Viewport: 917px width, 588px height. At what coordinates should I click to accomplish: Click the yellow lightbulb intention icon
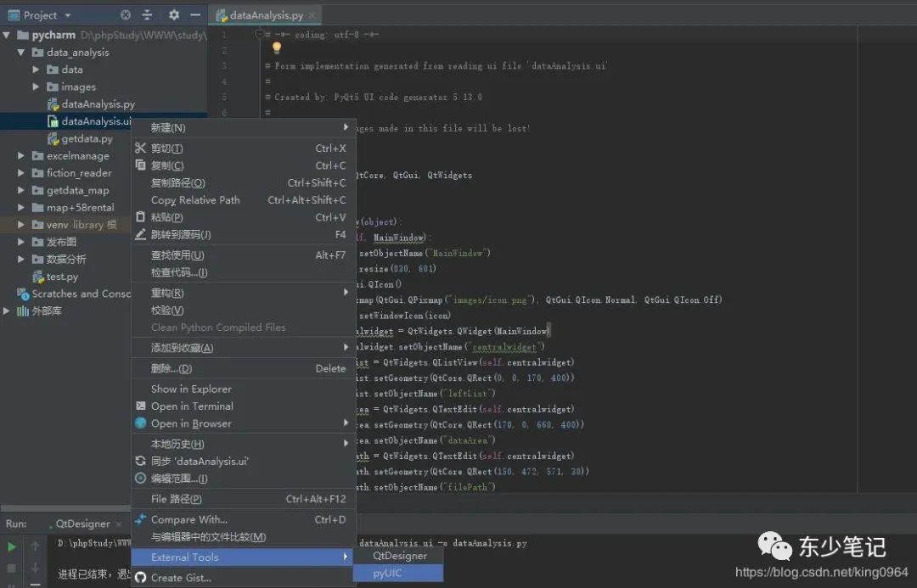coord(277,48)
